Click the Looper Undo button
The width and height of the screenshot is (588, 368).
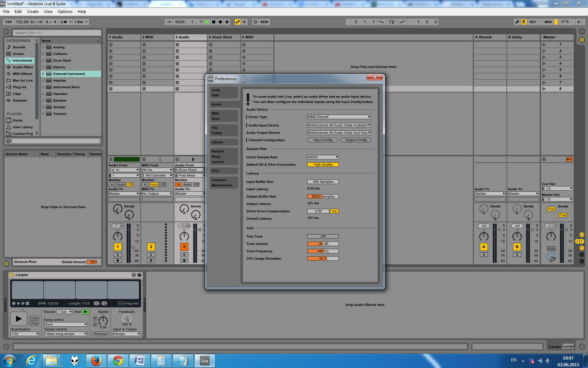[x=34, y=318]
